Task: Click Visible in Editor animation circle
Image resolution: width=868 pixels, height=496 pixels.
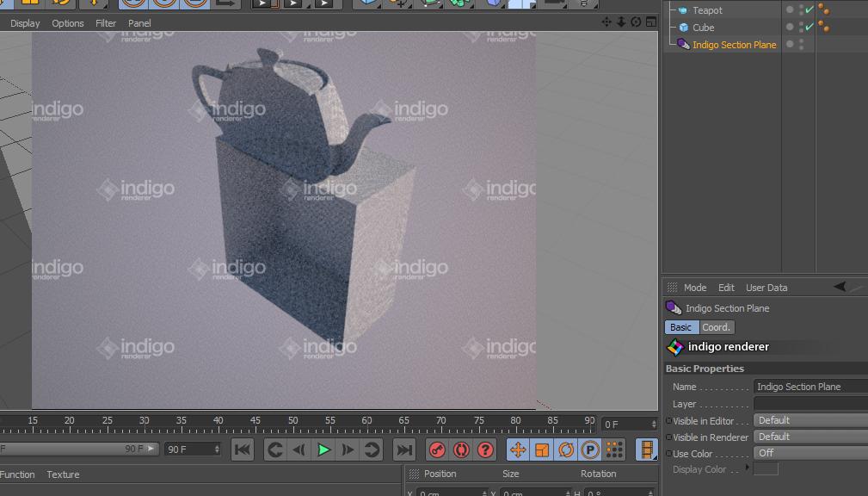Action: click(668, 421)
